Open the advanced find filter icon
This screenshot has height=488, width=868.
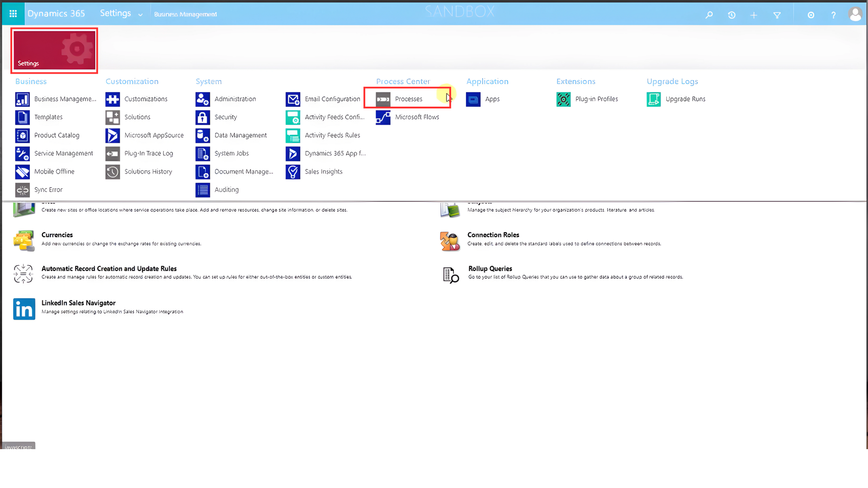pos(777,15)
